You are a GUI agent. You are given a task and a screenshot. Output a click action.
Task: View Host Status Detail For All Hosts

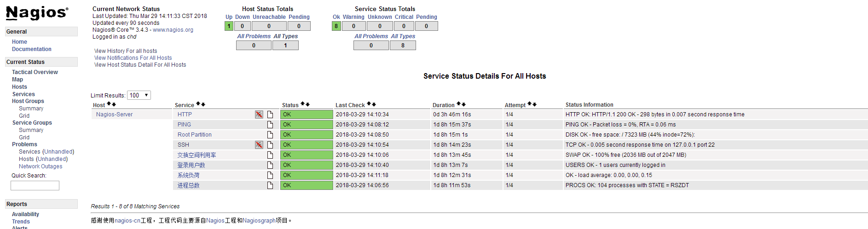(140, 65)
